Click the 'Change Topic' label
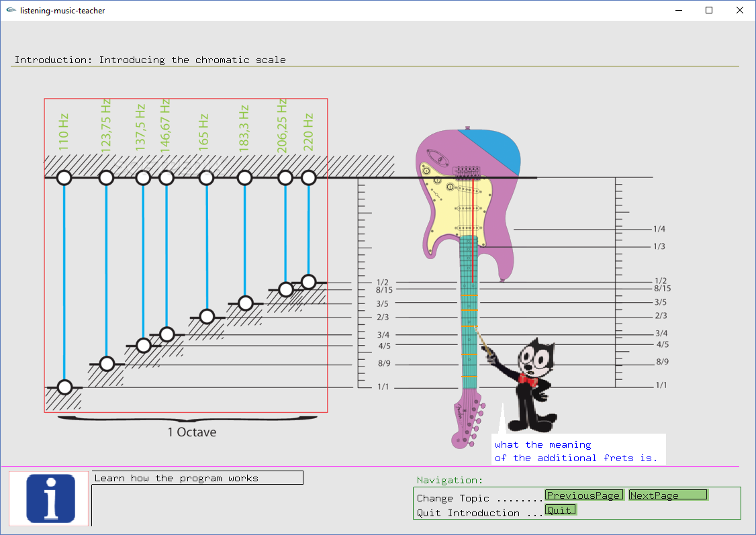This screenshot has height=535, width=756. coord(453,498)
